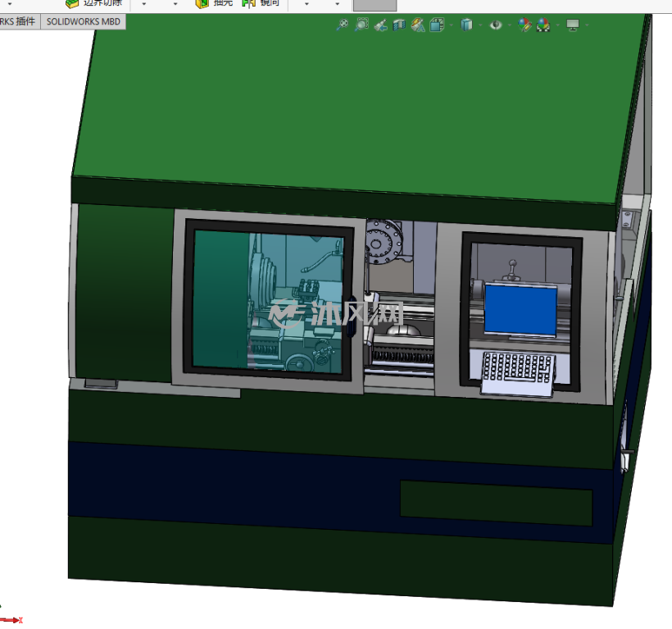Click the Hide/Show Items eye icon
Viewport: 672px width, 629px height.
tap(496, 25)
